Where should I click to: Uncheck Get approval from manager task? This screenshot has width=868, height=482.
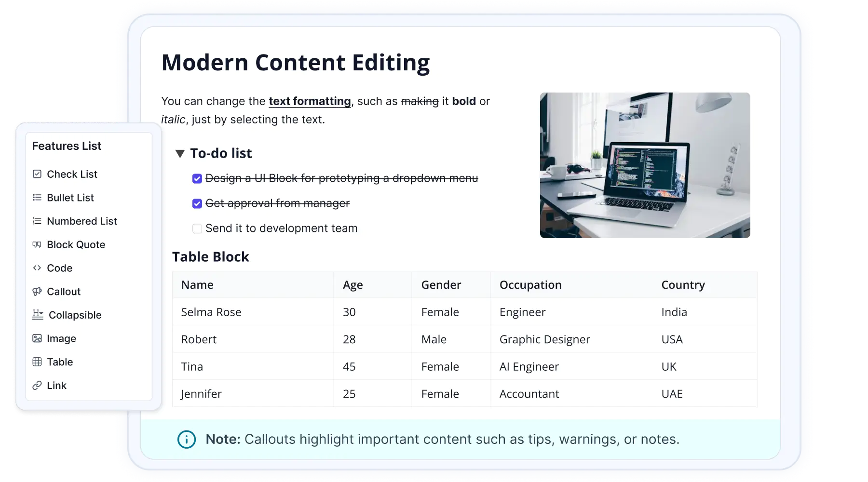(x=197, y=204)
